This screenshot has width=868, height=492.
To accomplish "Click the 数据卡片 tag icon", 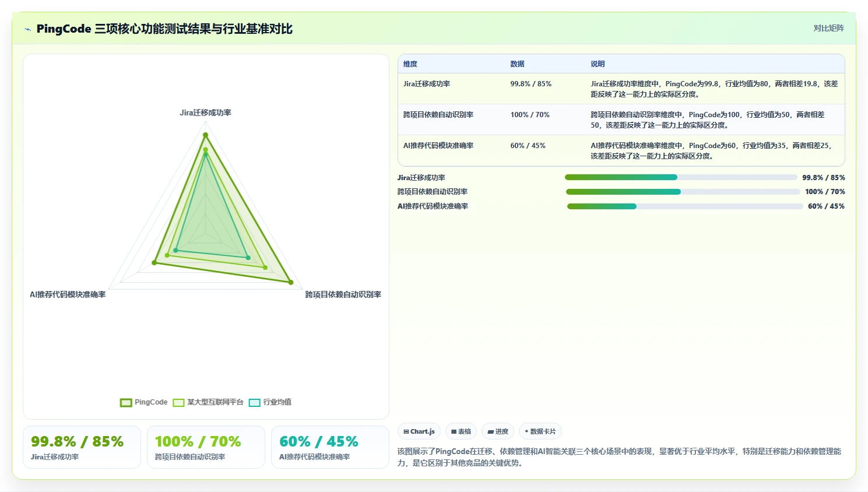I will coord(526,431).
